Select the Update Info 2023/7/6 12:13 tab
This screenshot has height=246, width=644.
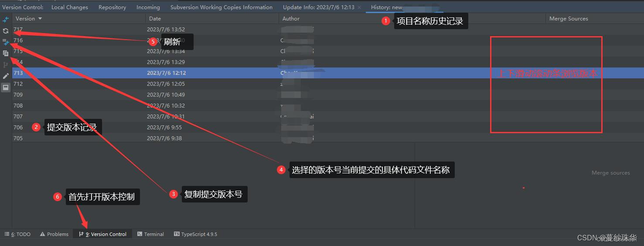point(318,7)
